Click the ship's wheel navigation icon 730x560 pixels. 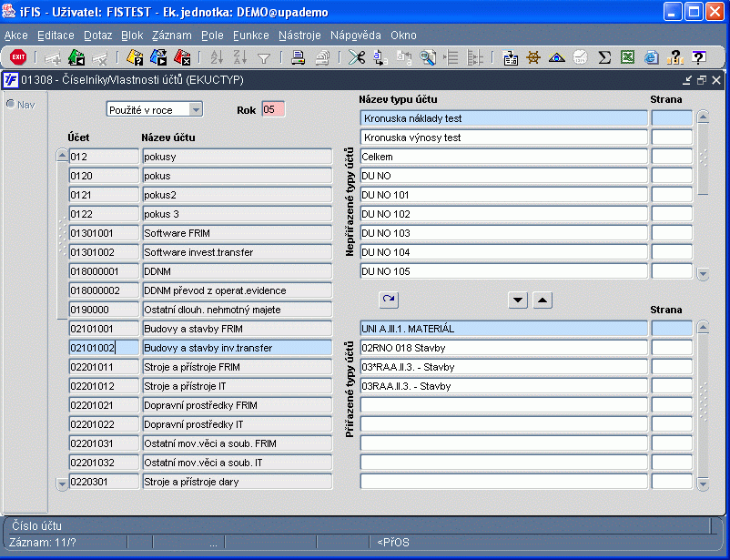(533, 57)
